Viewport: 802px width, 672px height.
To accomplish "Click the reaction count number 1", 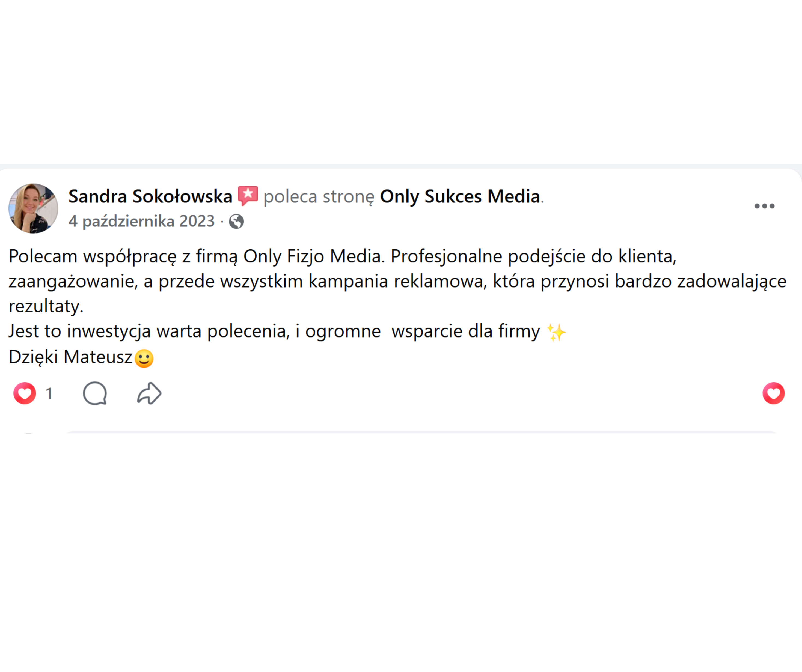I will tap(49, 394).
